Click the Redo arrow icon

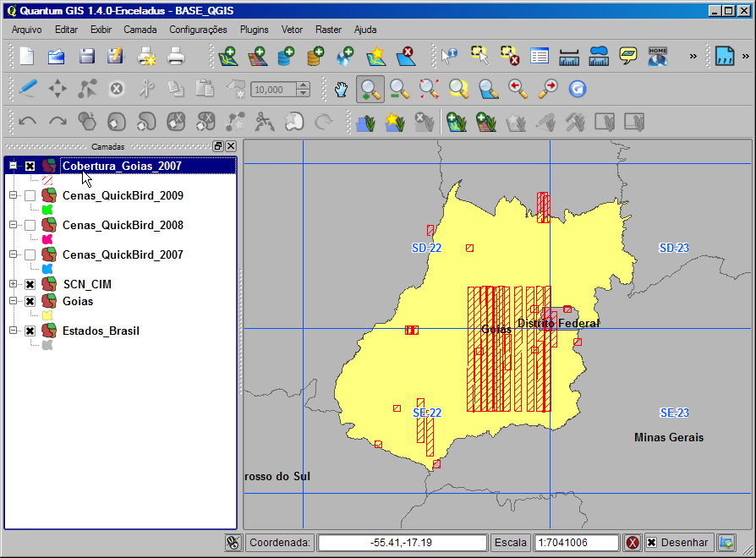pos(58,122)
